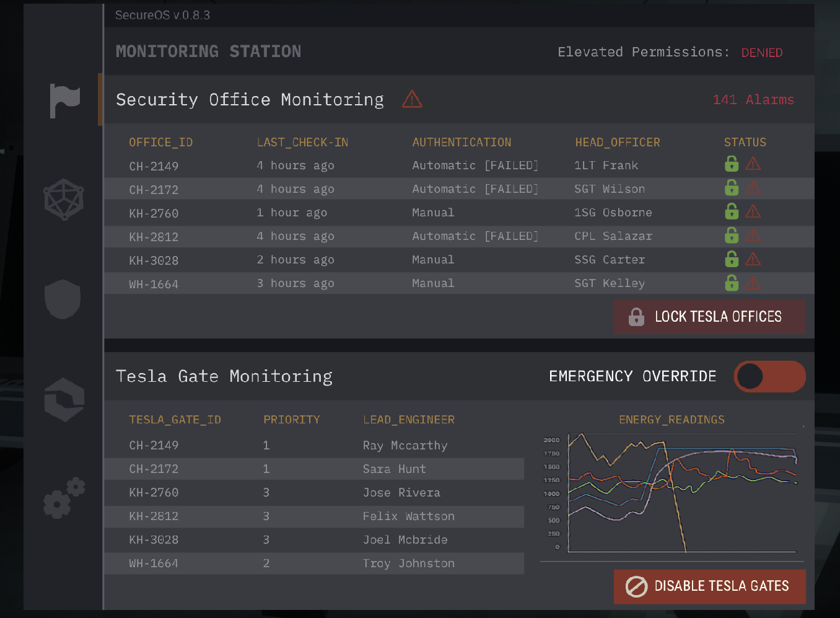Toggle the Emergency Override switch

(x=769, y=376)
